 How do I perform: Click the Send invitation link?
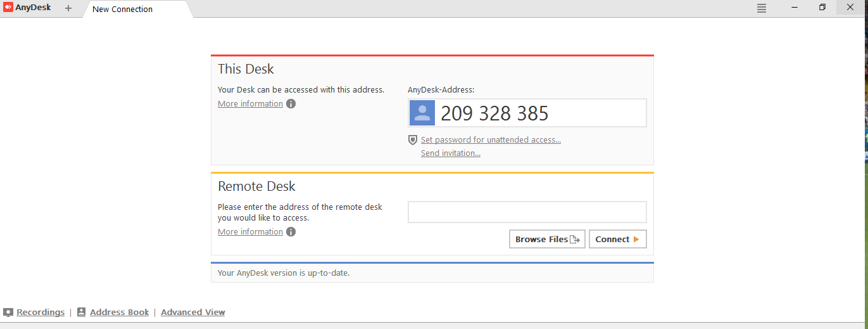(x=450, y=153)
